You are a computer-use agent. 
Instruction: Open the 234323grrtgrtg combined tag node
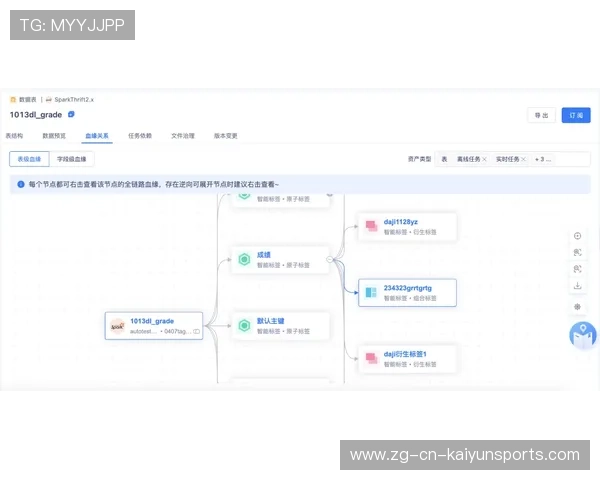click(408, 293)
